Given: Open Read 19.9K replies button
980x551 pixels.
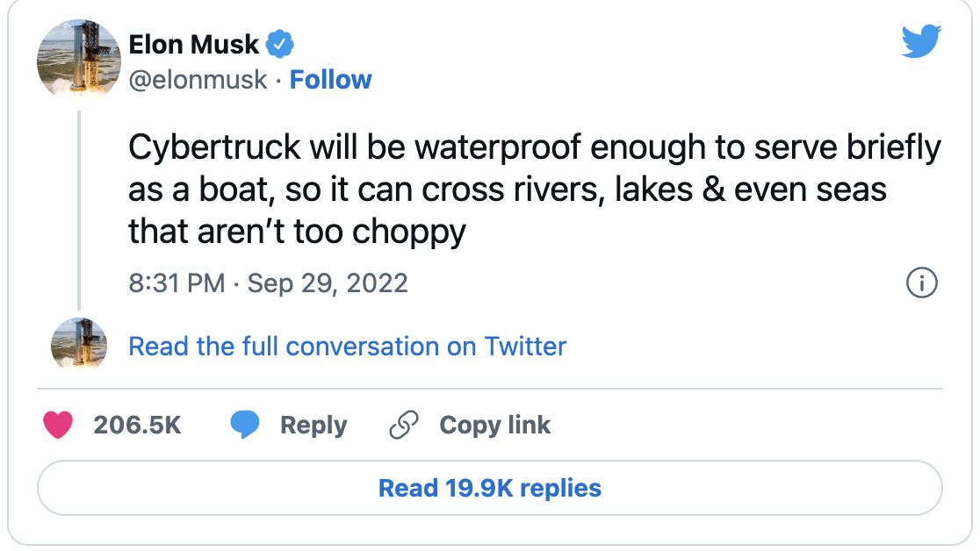Looking at the screenshot, I should pos(489,488).
